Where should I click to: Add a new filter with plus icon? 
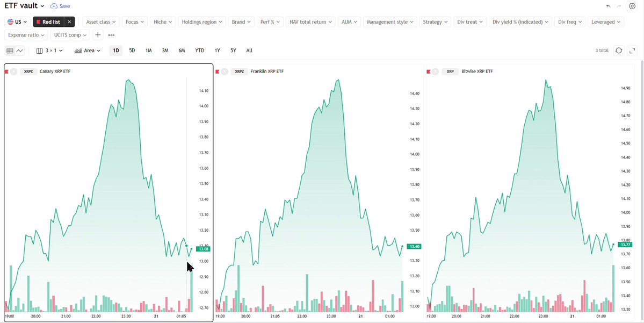pos(98,35)
